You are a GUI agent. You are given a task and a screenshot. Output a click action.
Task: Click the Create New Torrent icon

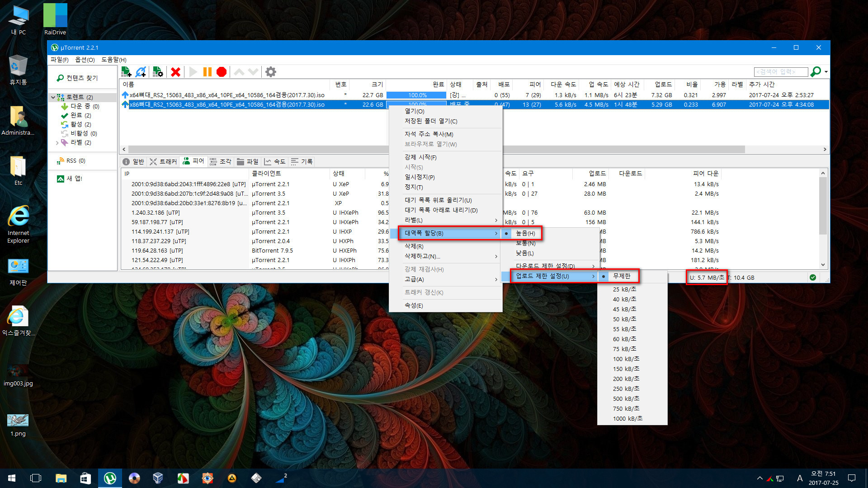point(158,72)
